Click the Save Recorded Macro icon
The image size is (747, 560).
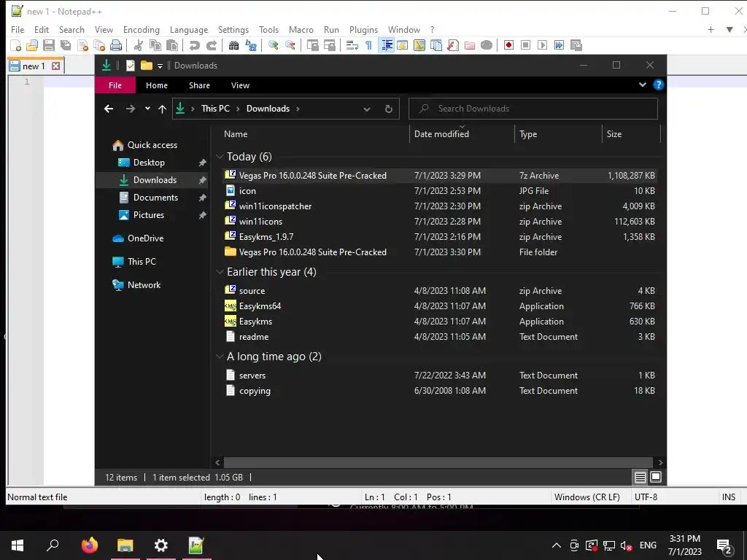tap(576, 45)
